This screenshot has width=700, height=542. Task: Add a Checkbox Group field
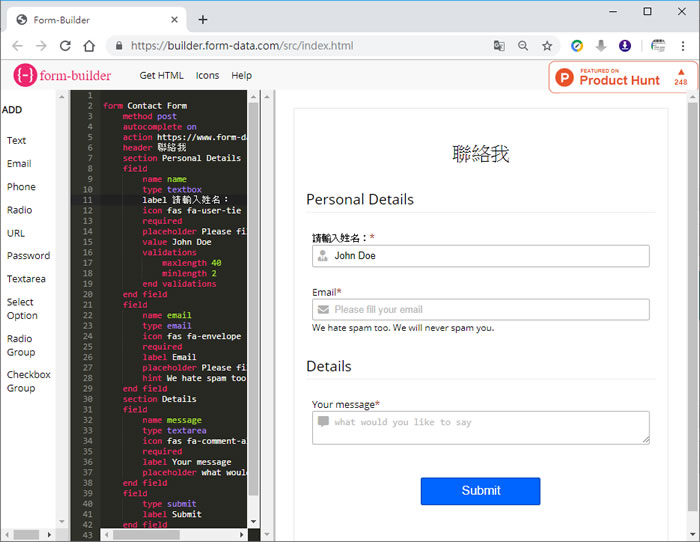pyautogui.click(x=29, y=381)
